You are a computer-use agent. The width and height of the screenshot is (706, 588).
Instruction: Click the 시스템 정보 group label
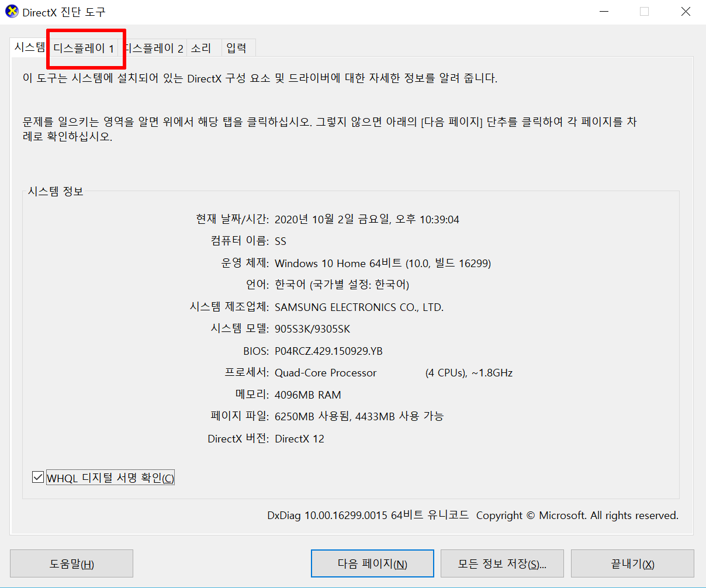click(x=56, y=191)
